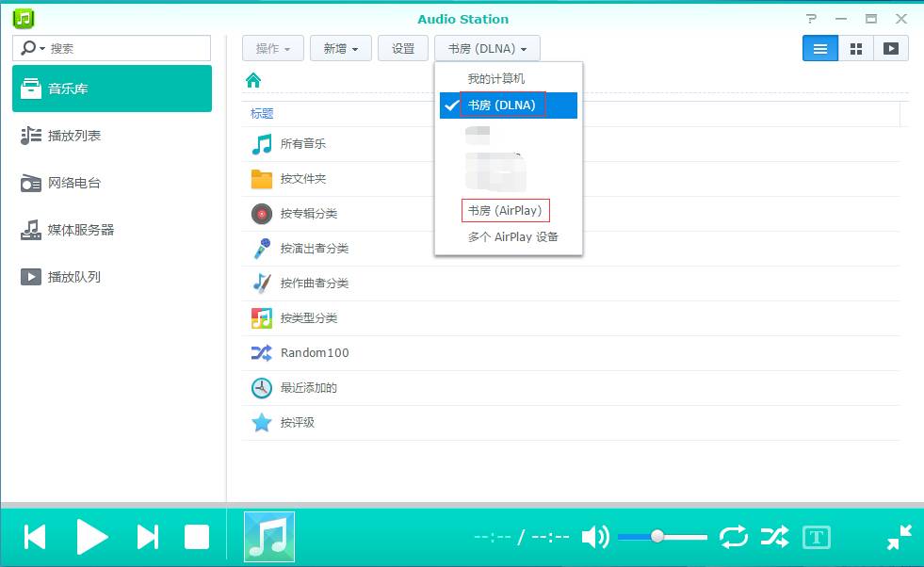The width and height of the screenshot is (924, 567).
Task: Click the 所有音乐 music note icon
Action: (262, 144)
